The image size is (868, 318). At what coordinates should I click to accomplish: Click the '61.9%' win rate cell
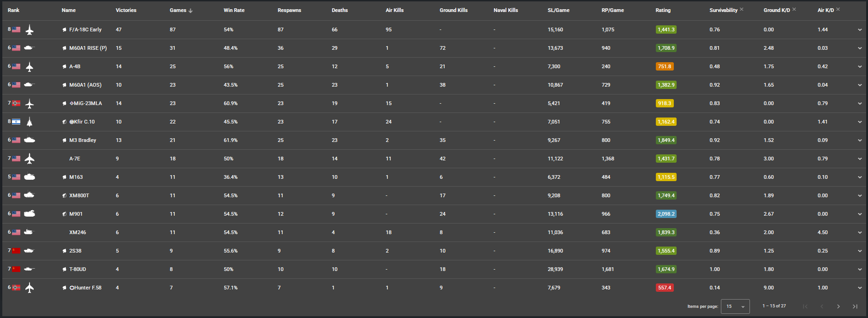point(231,140)
